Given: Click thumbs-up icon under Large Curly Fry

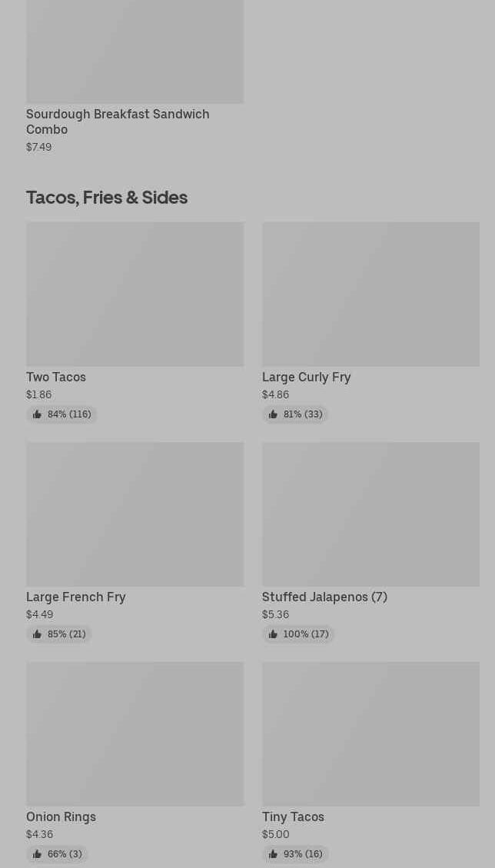Looking at the screenshot, I should coord(273,414).
